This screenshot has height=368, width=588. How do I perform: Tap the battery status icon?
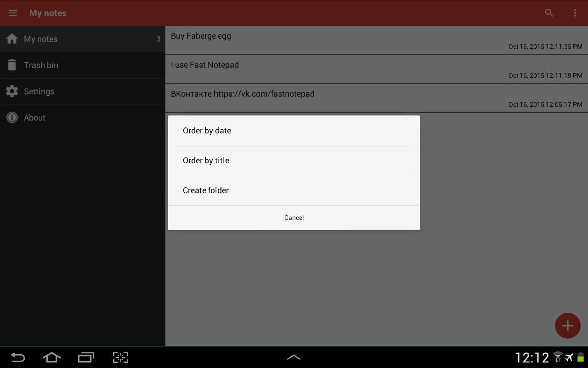[x=581, y=357]
